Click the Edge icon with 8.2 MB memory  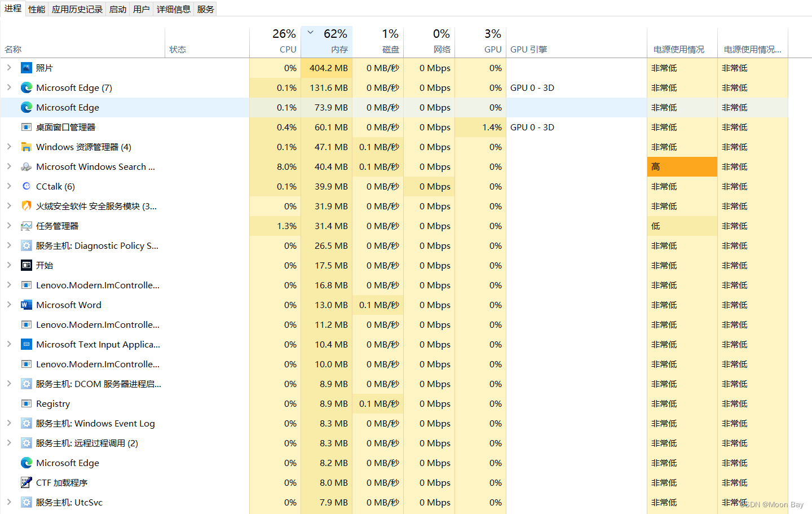(26, 463)
